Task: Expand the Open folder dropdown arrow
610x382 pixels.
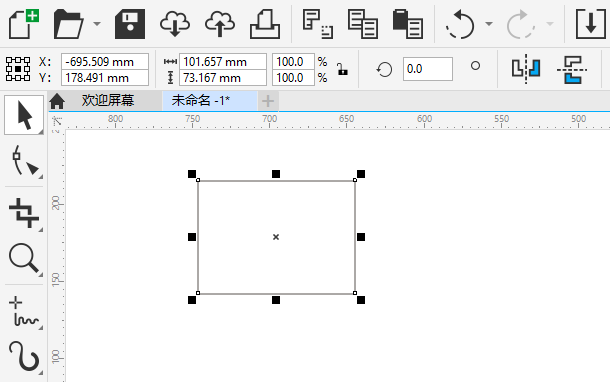Action: pyautogui.click(x=97, y=24)
